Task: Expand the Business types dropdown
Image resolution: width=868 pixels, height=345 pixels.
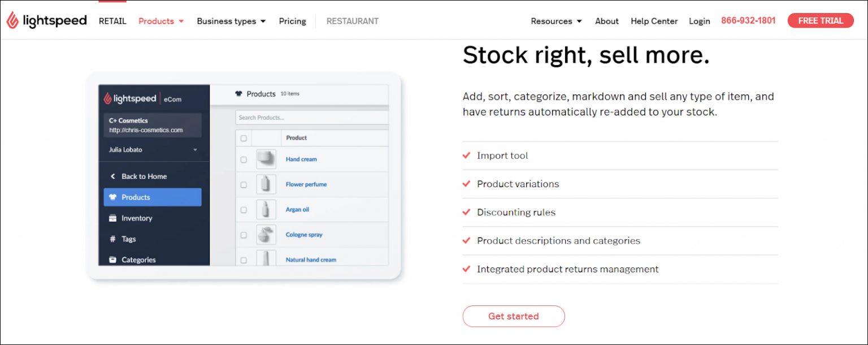Action: [x=231, y=21]
